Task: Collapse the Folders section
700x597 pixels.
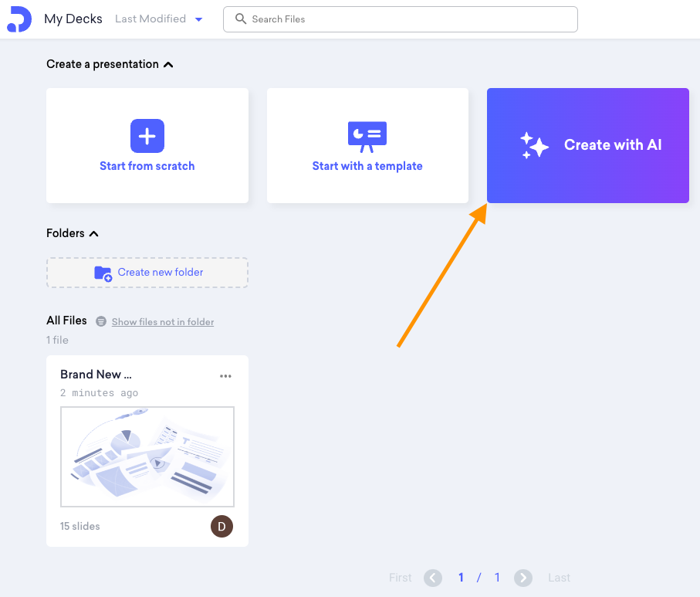Action: click(x=93, y=234)
